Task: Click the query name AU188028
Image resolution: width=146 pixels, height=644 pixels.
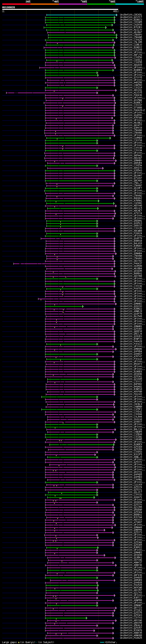Action: [8, 7]
